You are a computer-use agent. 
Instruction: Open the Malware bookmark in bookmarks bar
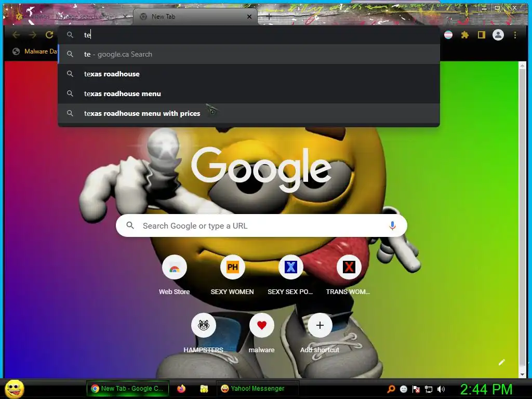pyautogui.click(x=35, y=51)
